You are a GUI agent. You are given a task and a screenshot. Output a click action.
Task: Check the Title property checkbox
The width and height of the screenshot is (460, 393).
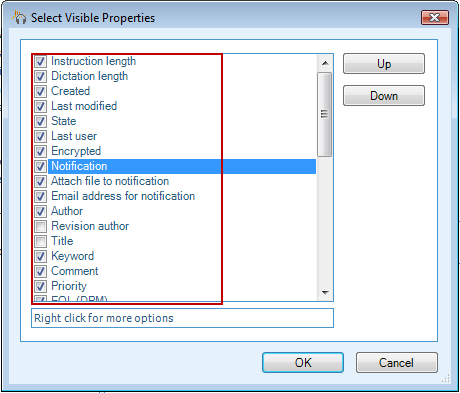(x=41, y=241)
